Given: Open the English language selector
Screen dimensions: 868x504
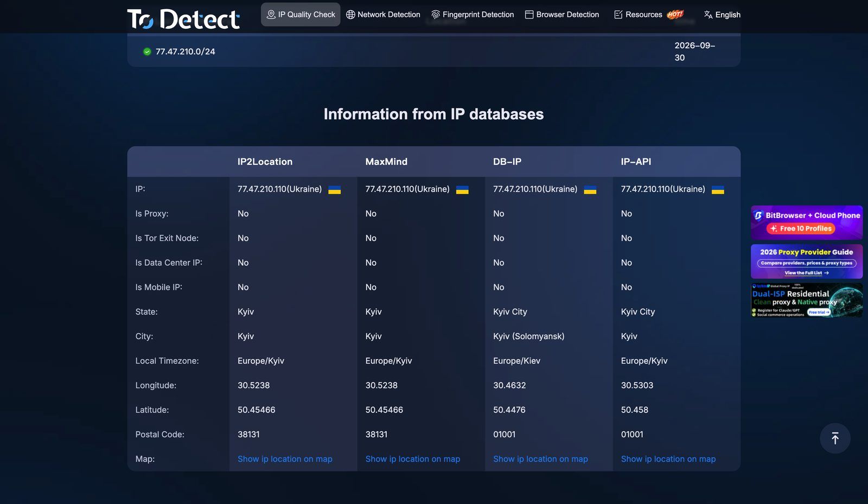Looking at the screenshot, I should (x=722, y=15).
